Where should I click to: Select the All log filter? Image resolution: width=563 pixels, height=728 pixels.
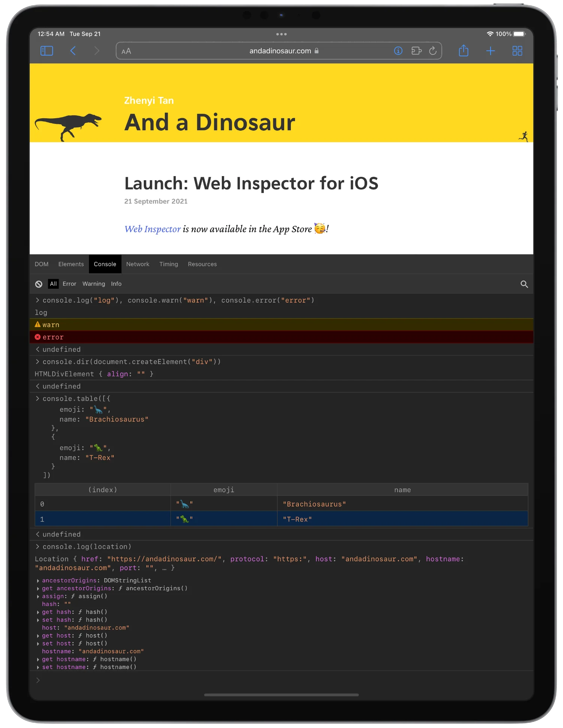click(53, 284)
